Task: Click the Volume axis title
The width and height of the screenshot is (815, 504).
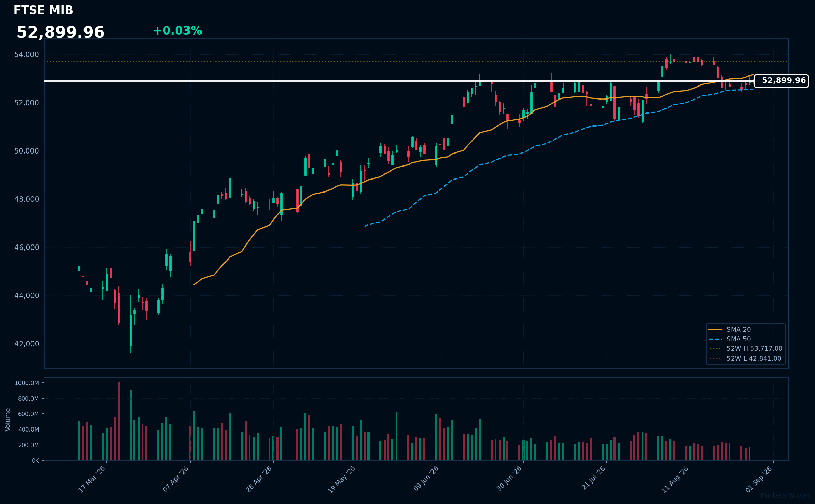Action: click(x=8, y=420)
